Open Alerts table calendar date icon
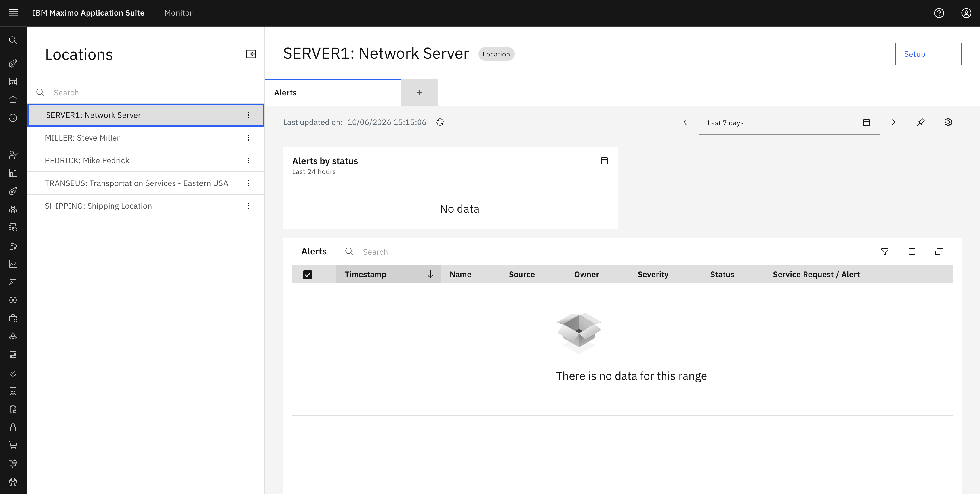 912,252
